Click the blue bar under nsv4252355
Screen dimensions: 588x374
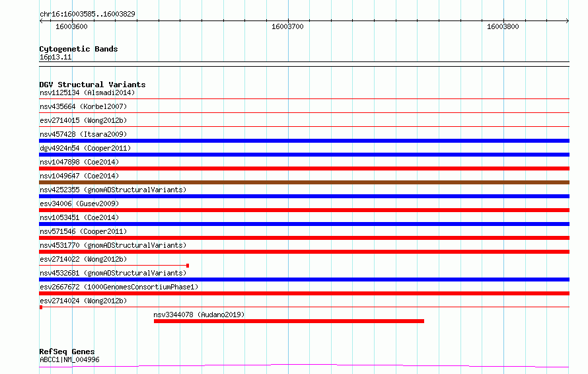[x=304, y=196]
